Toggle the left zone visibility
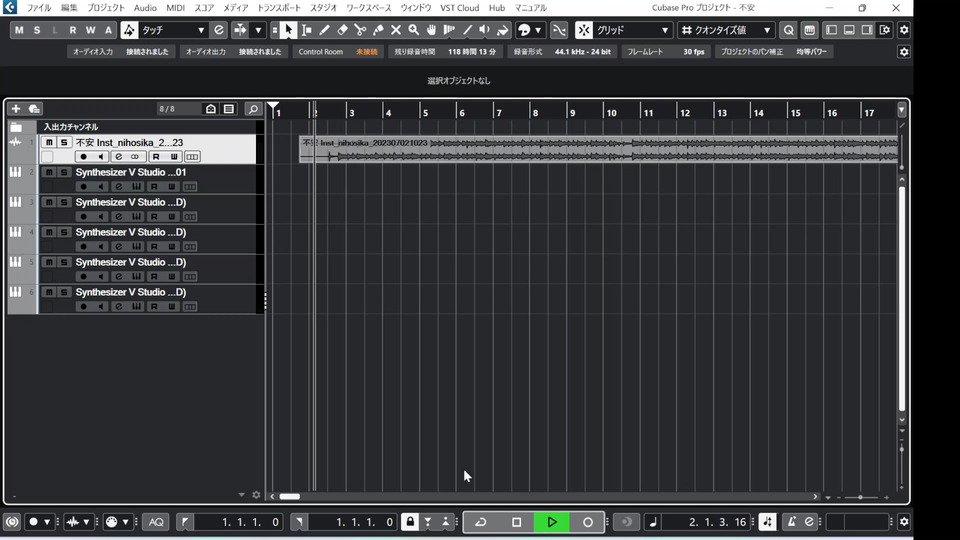960x540 pixels. coord(831,30)
